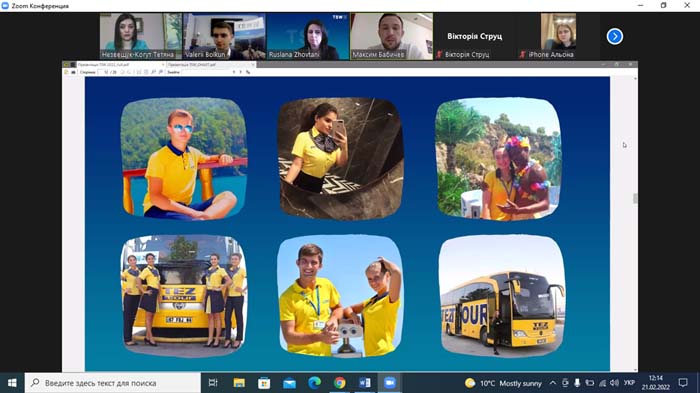
Task: Open Microsoft Store taskbar icon
Action: point(264,383)
